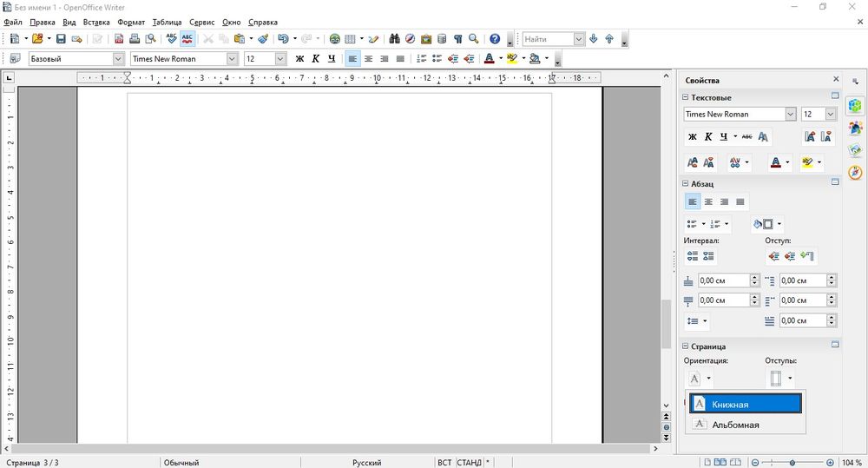Screen dimensions: 868x468
Task: Click zoom out minus button in status bar
Action: click(x=755, y=462)
